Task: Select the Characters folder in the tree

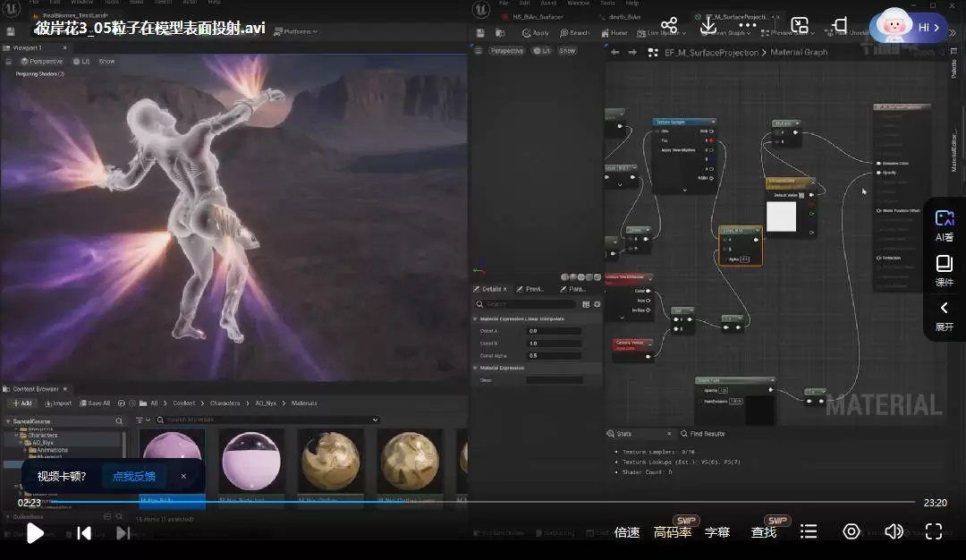Action: (x=43, y=435)
